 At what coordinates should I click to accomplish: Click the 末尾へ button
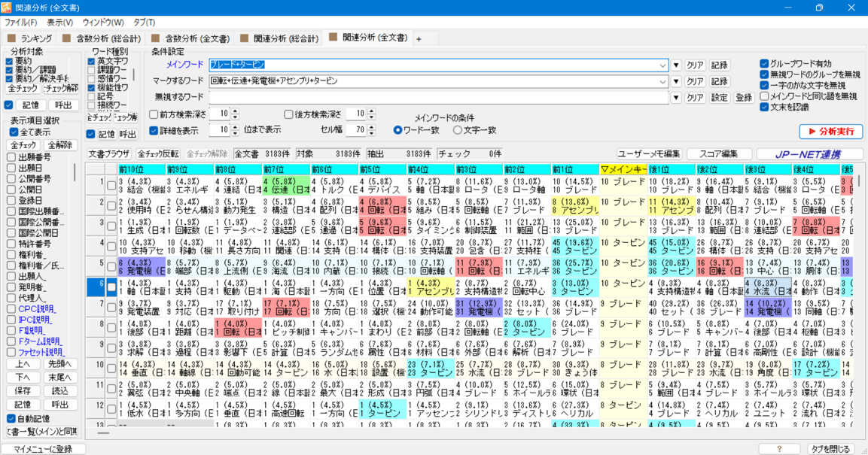coord(59,378)
